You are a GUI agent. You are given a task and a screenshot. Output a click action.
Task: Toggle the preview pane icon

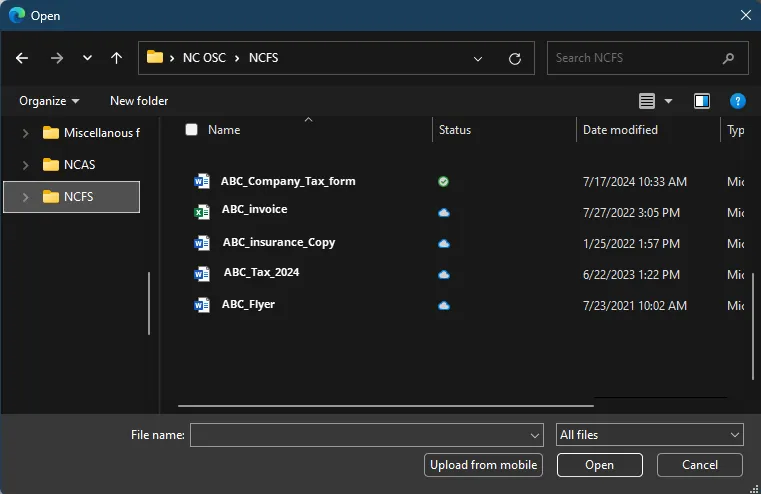(x=702, y=101)
